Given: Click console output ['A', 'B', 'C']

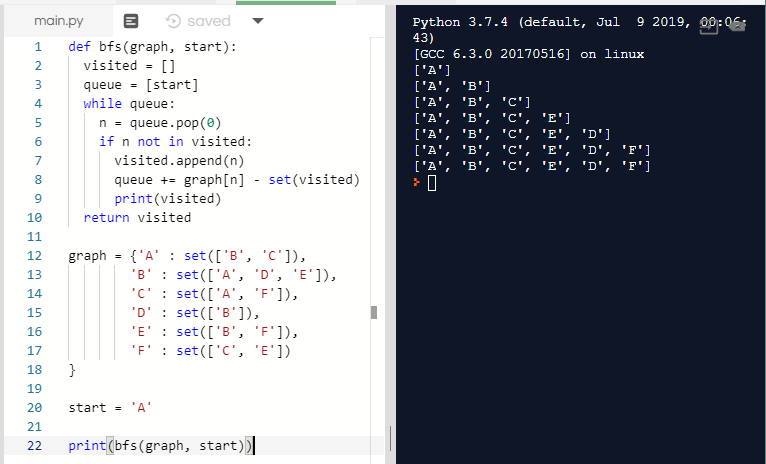Looking at the screenshot, I should [472, 103].
